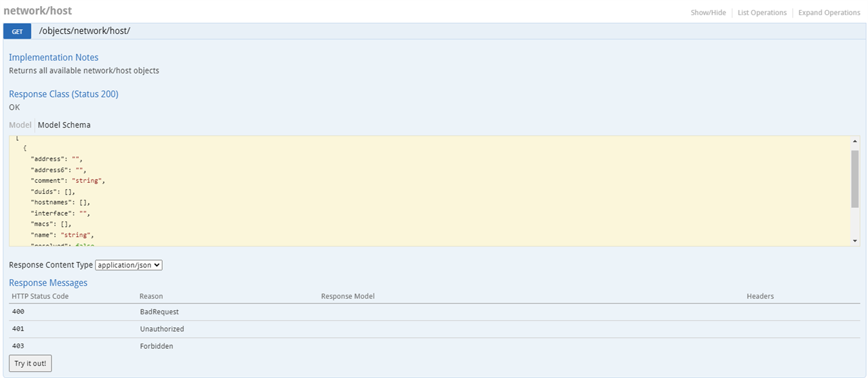Viewport: 868px width, 378px height.
Task: Click the Implementation Notes heading
Action: (x=54, y=58)
